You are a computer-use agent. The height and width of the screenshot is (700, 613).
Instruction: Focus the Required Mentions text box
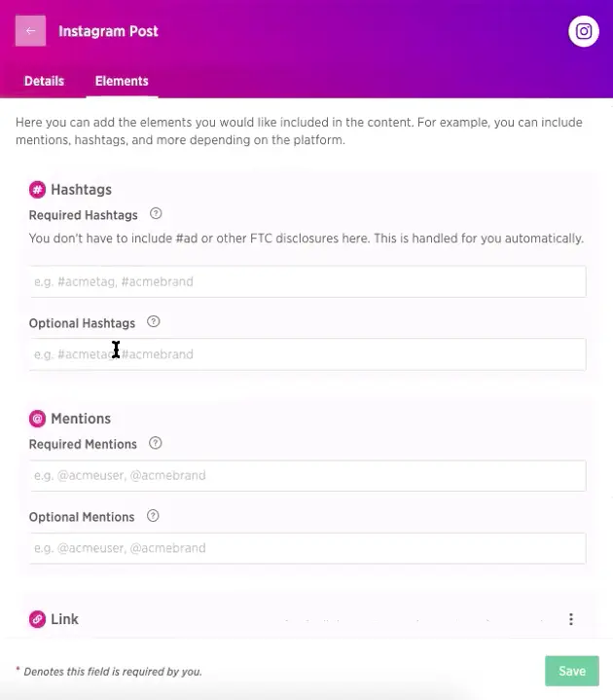(307, 476)
